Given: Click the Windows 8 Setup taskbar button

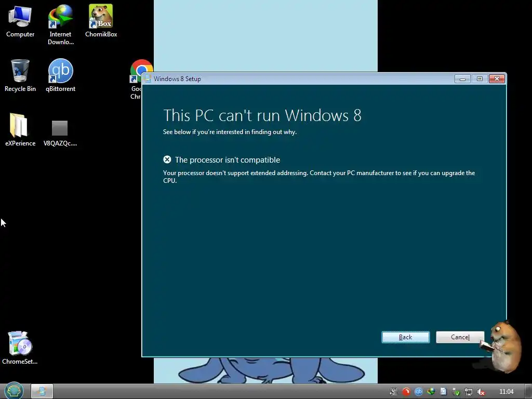Looking at the screenshot, I should [x=42, y=391].
